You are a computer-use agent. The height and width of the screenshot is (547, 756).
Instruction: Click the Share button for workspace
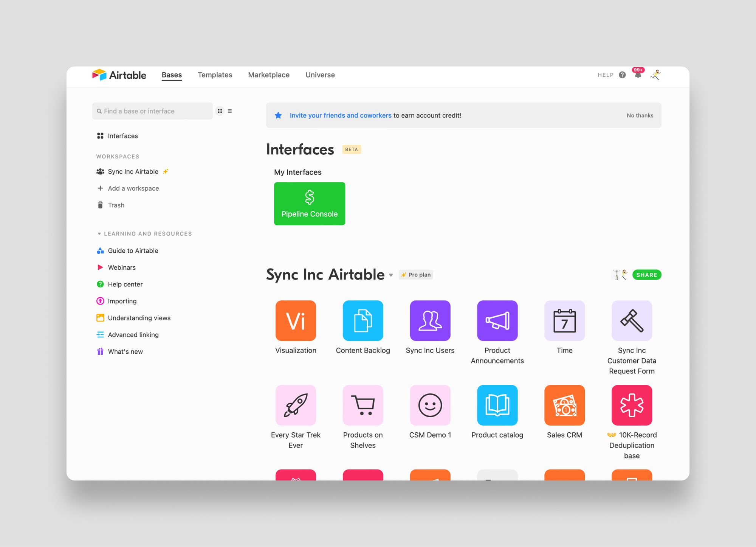[x=646, y=274]
